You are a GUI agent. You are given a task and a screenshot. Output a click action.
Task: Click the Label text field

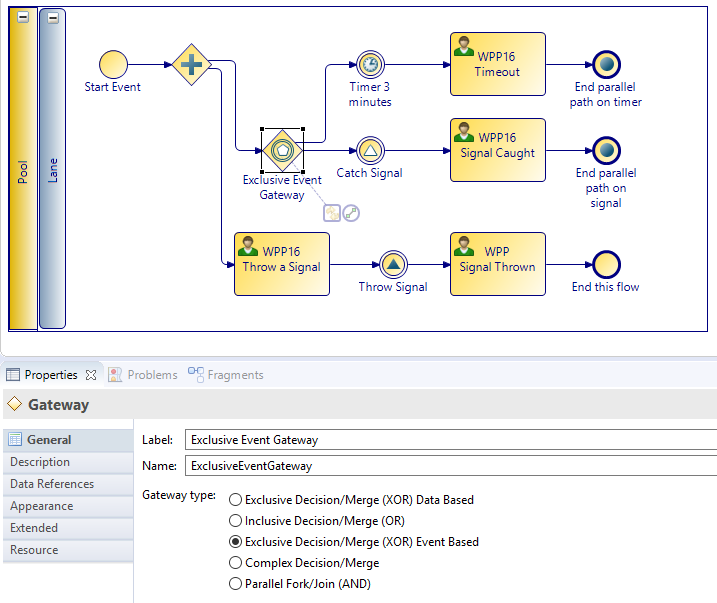pyautogui.click(x=450, y=440)
